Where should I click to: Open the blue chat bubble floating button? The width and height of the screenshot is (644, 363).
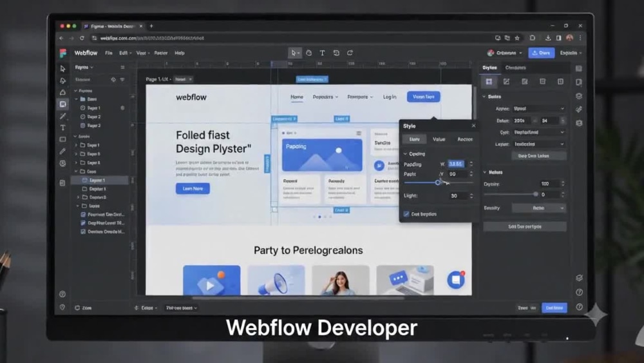(x=455, y=280)
